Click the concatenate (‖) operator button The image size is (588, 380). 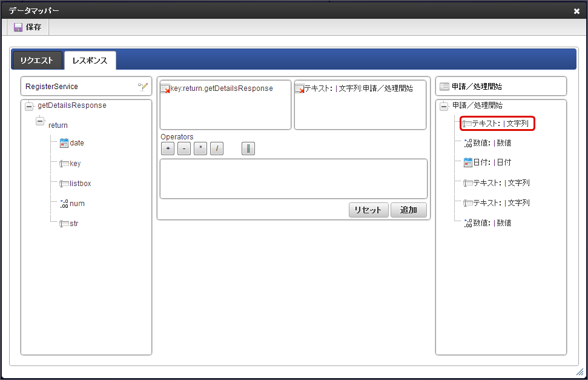point(248,148)
